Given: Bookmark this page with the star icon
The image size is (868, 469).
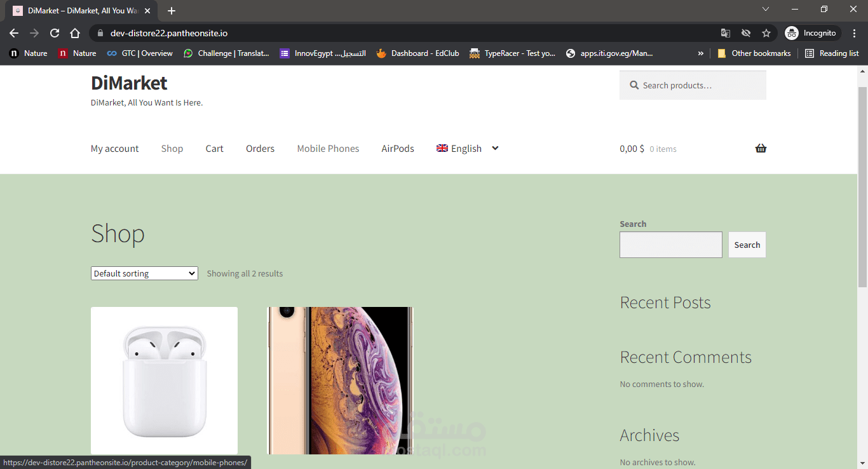Looking at the screenshot, I should 766,33.
